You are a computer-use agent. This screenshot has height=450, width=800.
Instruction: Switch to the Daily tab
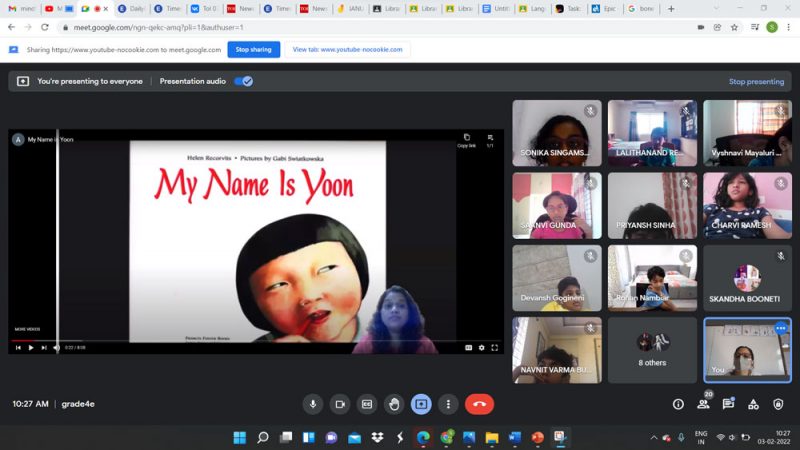tap(132, 9)
